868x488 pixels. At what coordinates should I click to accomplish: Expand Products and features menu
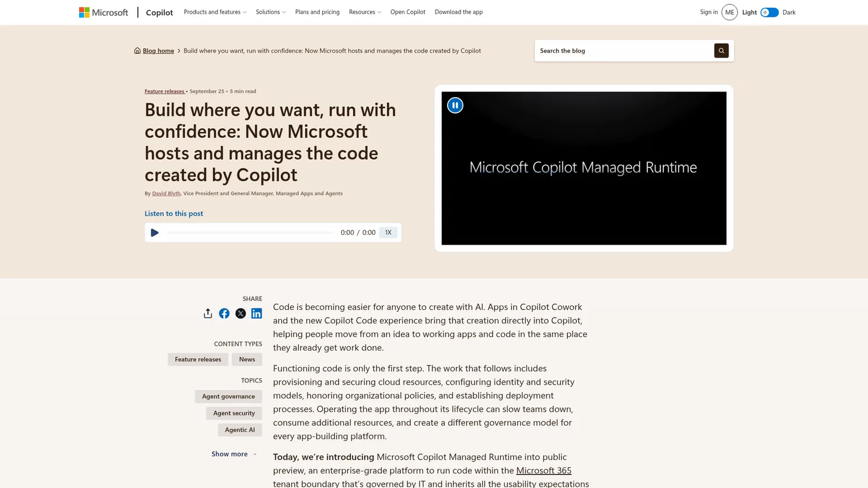(x=215, y=12)
